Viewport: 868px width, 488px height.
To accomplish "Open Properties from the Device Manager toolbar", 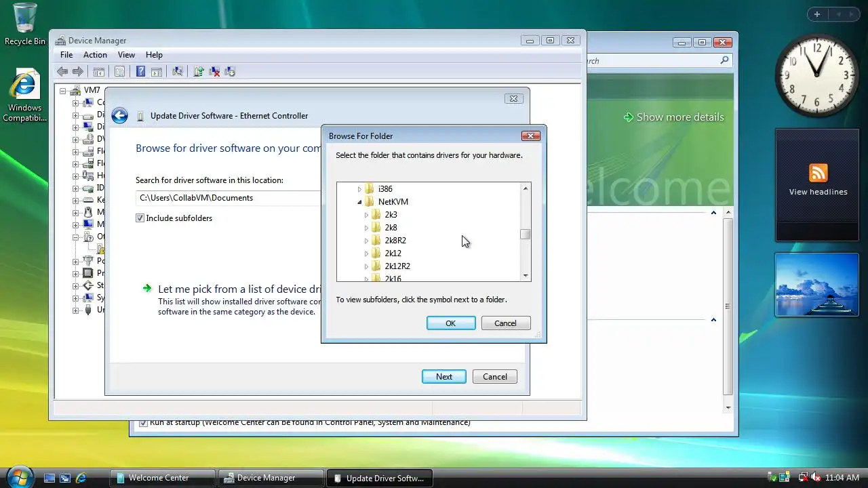I will pyautogui.click(x=119, y=71).
